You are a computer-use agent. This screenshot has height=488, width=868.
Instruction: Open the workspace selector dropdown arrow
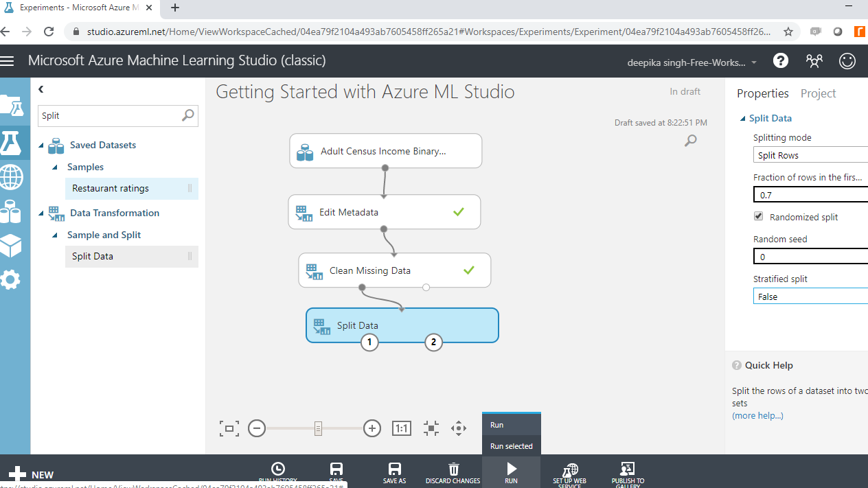pyautogui.click(x=754, y=62)
